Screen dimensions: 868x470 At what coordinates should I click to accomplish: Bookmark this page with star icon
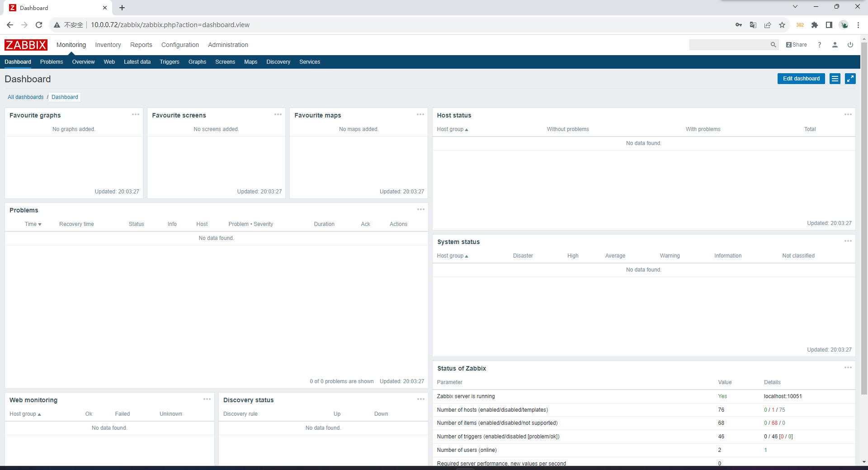pos(782,25)
